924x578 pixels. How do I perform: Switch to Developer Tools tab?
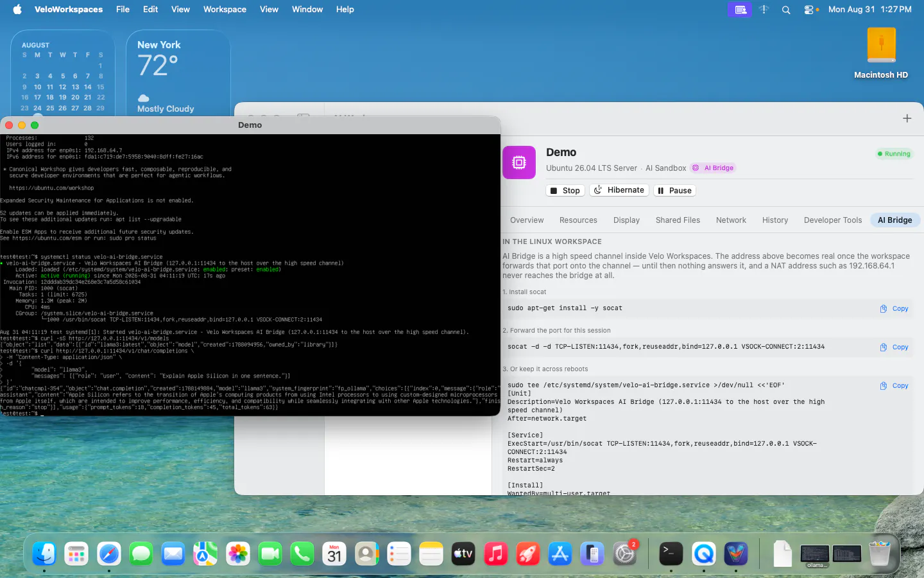coord(833,220)
